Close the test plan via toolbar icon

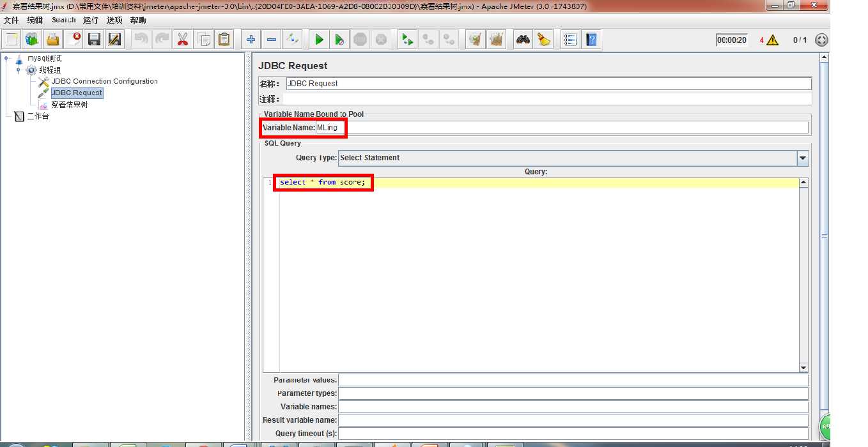tap(74, 40)
